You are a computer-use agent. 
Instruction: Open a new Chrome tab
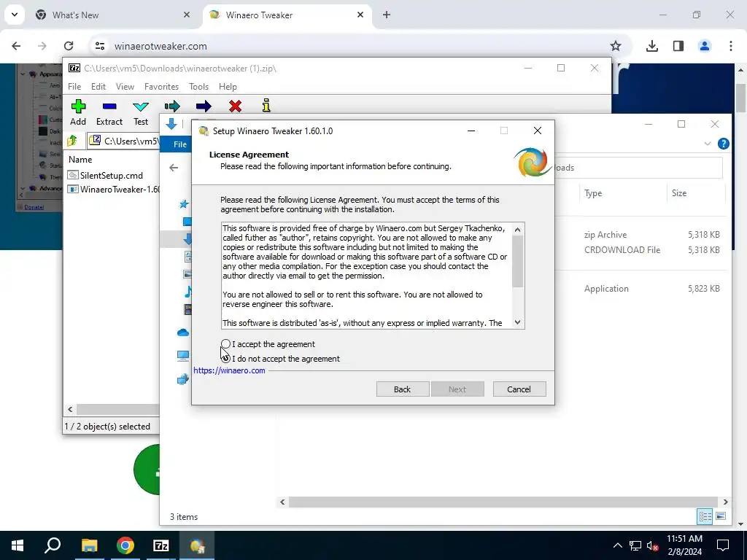387,15
